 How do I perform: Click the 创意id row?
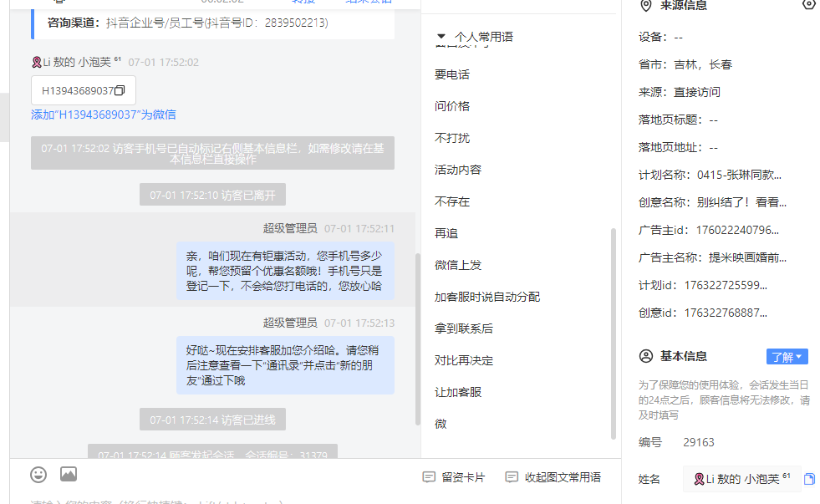[x=703, y=313]
